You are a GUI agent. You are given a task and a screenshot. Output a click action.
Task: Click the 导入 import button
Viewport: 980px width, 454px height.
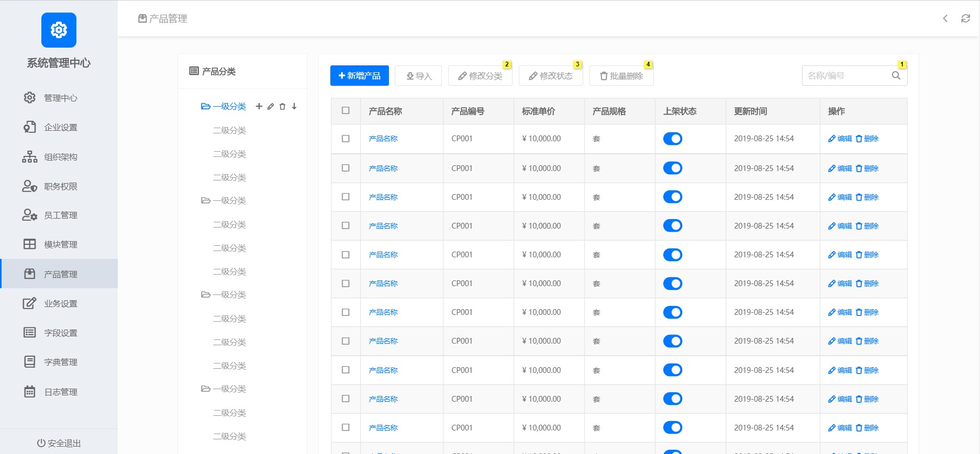click(x=418, y=75)
